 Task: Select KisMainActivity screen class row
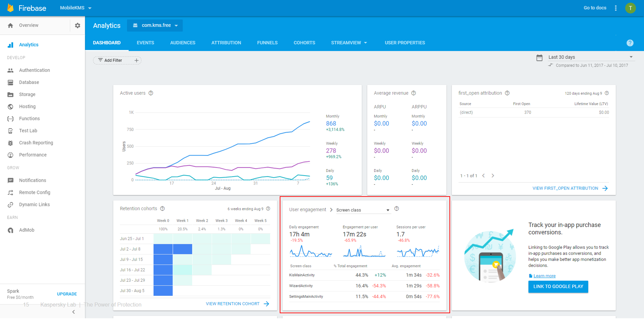pos(364,275)
